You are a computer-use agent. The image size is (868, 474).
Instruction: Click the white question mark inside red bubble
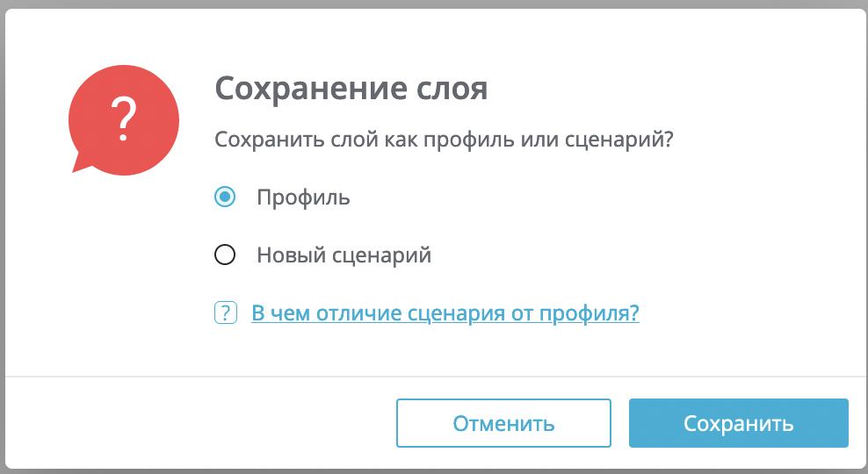click(124, 118)
